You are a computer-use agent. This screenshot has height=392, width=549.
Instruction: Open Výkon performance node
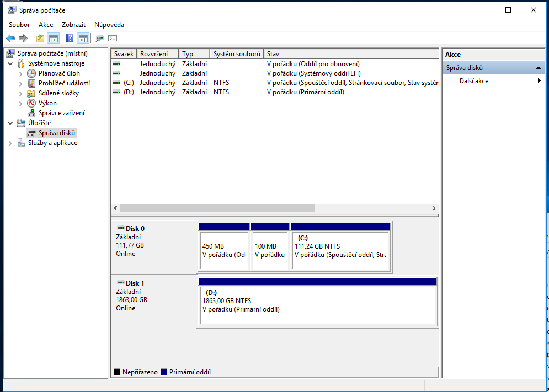47,103
